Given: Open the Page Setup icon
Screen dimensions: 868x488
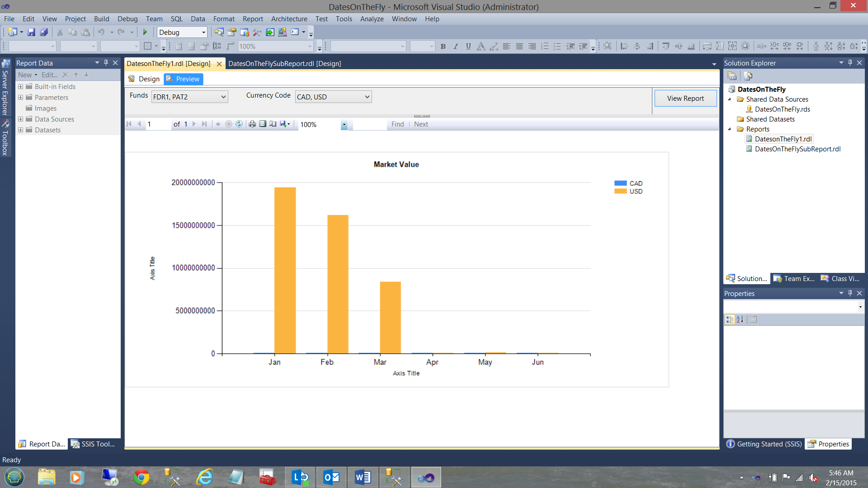Looking at the screenshot, I should [x=273, y=124].
